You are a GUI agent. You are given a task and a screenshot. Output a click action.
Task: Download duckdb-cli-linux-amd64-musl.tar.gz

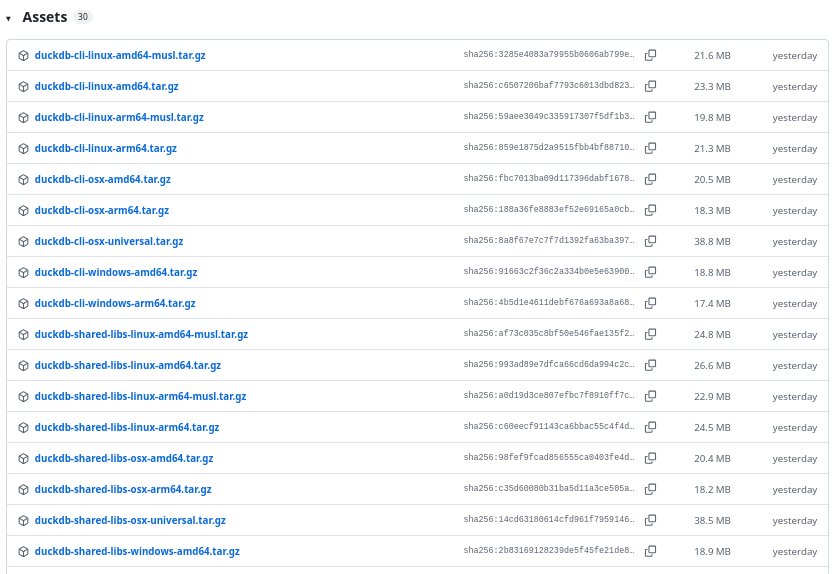120,56
